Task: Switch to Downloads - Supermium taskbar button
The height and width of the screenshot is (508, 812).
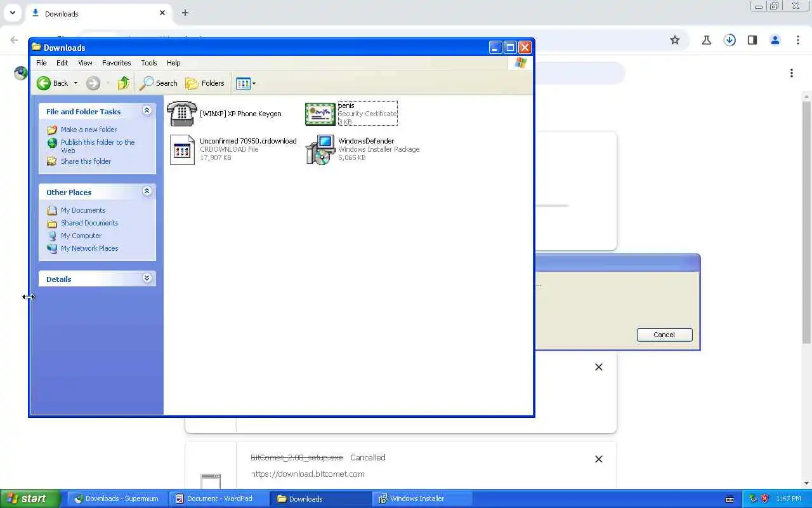Action: (117, 498)
